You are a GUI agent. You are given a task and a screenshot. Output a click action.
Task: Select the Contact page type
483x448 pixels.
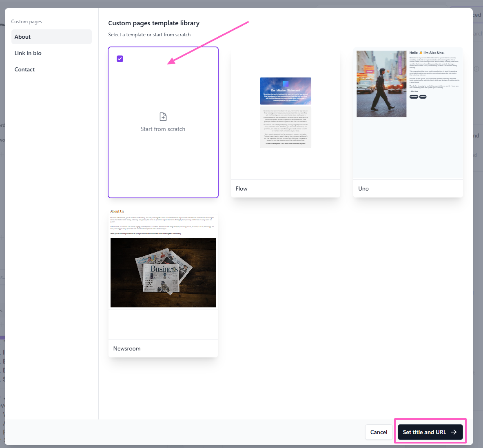point(25,69)
